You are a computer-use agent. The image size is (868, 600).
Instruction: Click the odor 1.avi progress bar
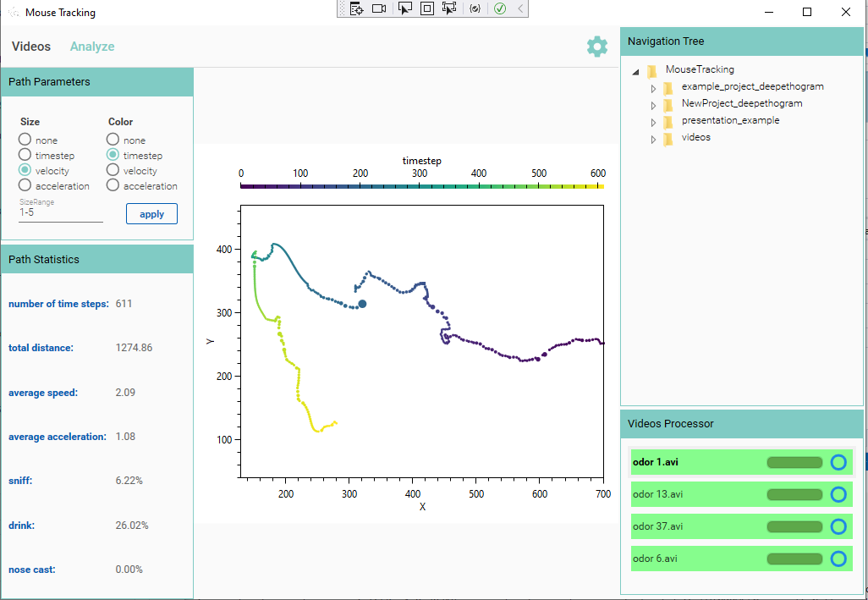point(794,462)
